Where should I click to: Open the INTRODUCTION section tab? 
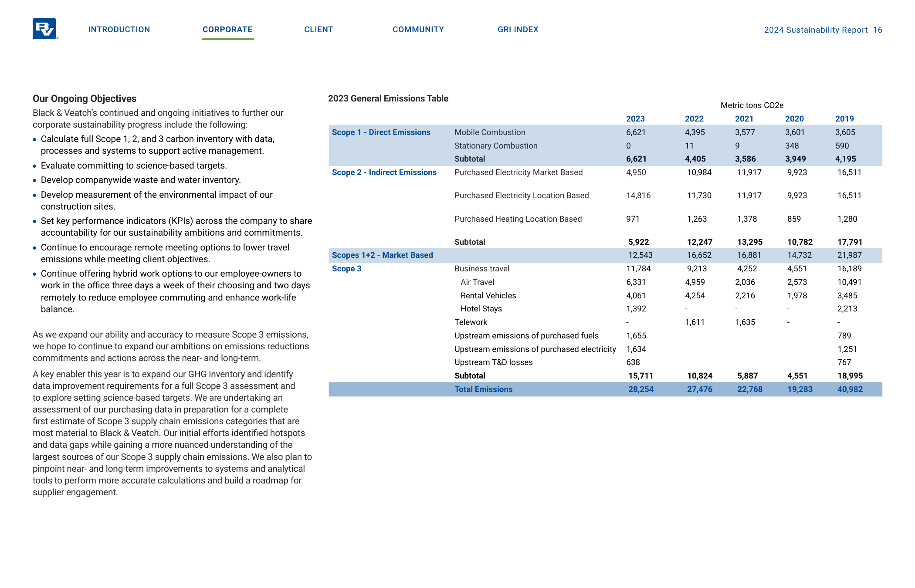[x=119, y=30]
